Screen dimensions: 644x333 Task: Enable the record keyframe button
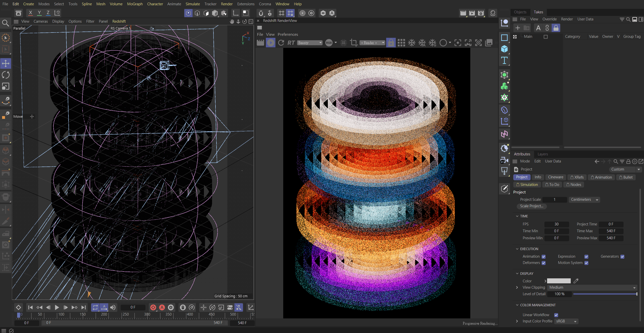click(x=153, y=307)
